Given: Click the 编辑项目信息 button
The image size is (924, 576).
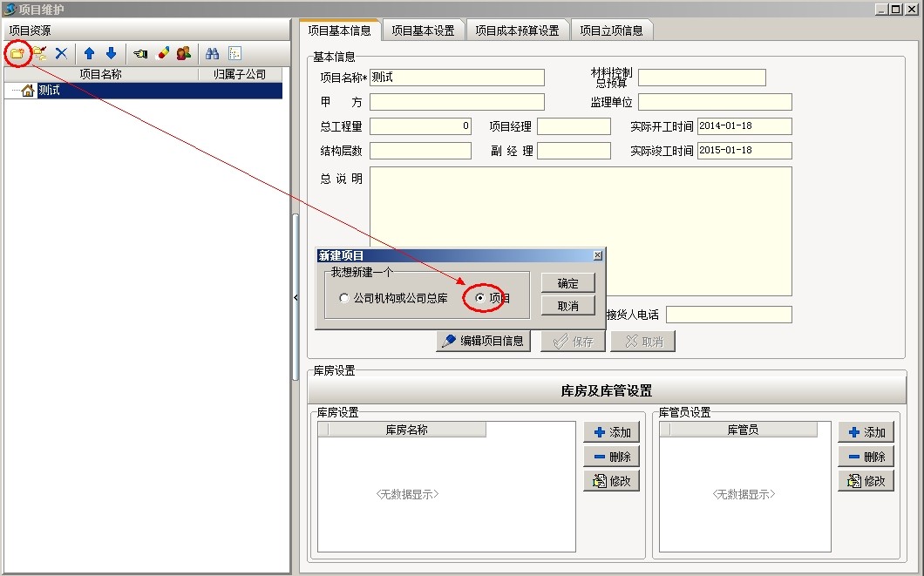Looking at the screenshot, I should pyautogui.click(x=484, y=341).
